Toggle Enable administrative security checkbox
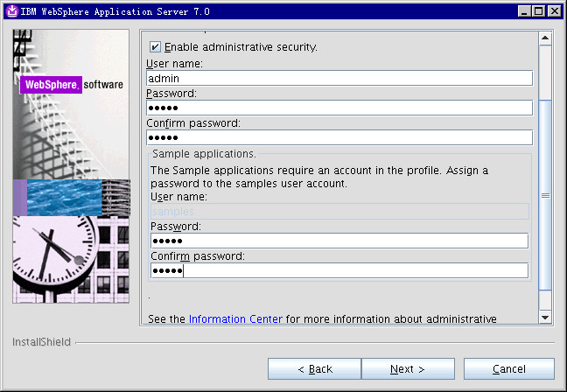 pos(156,46)
